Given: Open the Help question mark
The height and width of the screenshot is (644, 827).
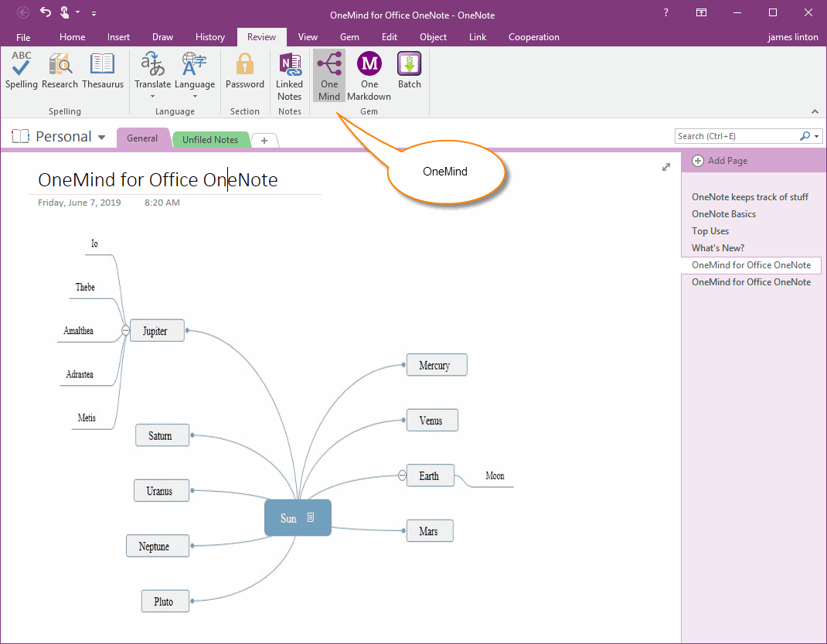Looking at the screenshot, I should [x=666, y=12].
